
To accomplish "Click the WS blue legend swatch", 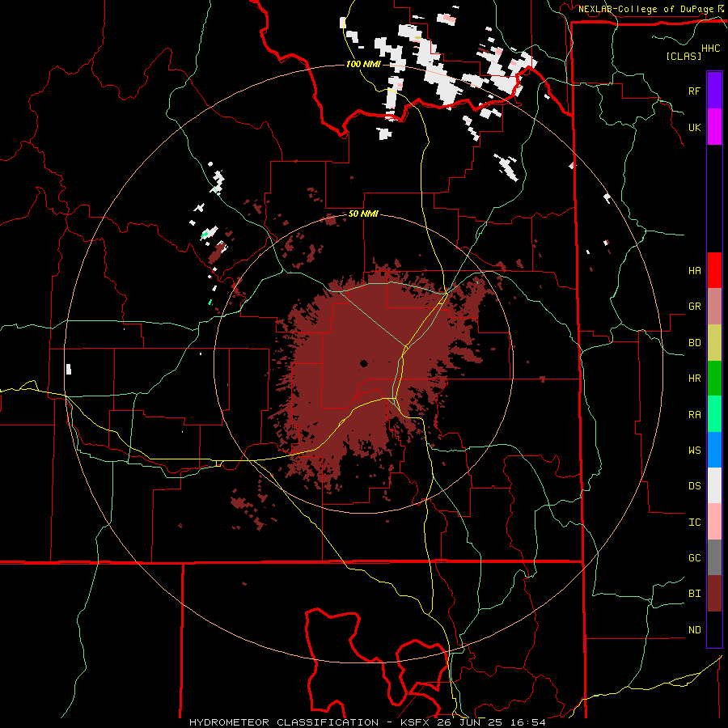I will [714, 450].
